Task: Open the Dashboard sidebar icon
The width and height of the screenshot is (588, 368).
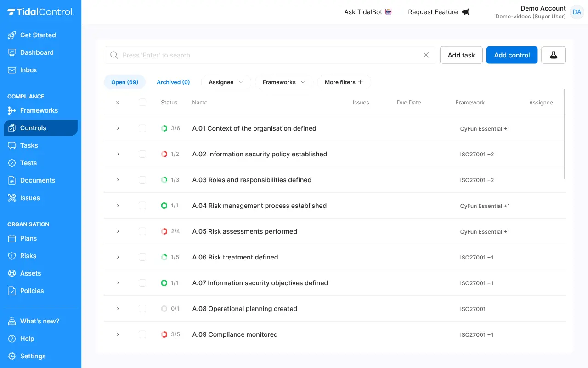Action: coord(12,52)
